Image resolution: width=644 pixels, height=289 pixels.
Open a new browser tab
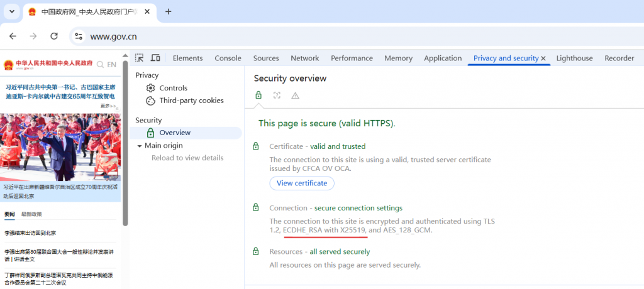point(168,11)
